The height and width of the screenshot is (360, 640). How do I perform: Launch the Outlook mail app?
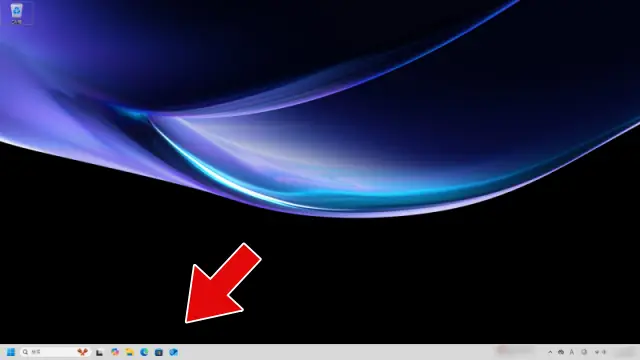pos(173,352)
